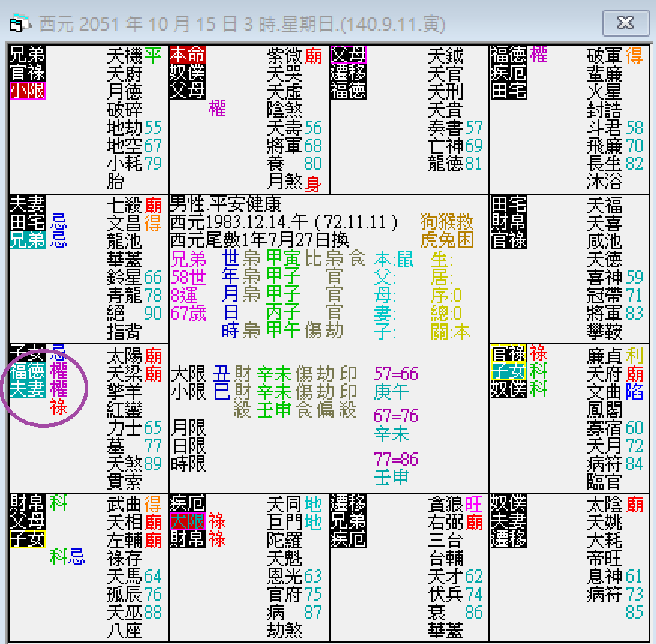Click the decade range 67=76

[x=396, y=416]
